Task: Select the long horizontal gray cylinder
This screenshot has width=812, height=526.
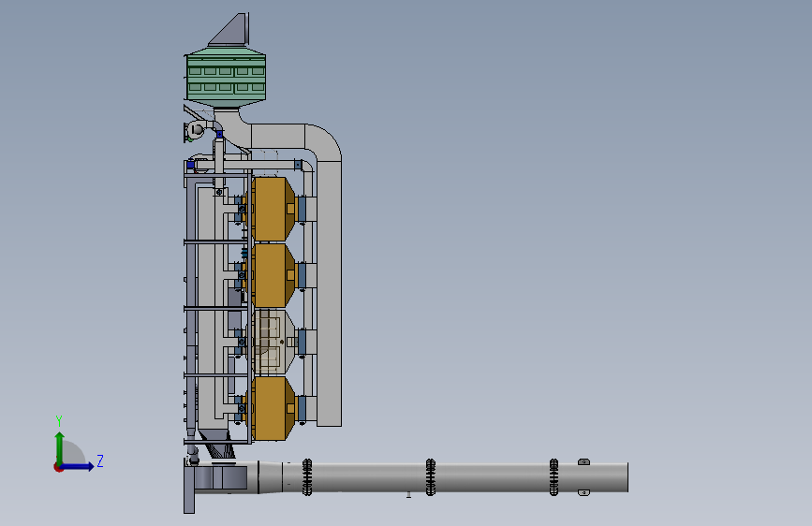Action: click(x=443, y=477)
